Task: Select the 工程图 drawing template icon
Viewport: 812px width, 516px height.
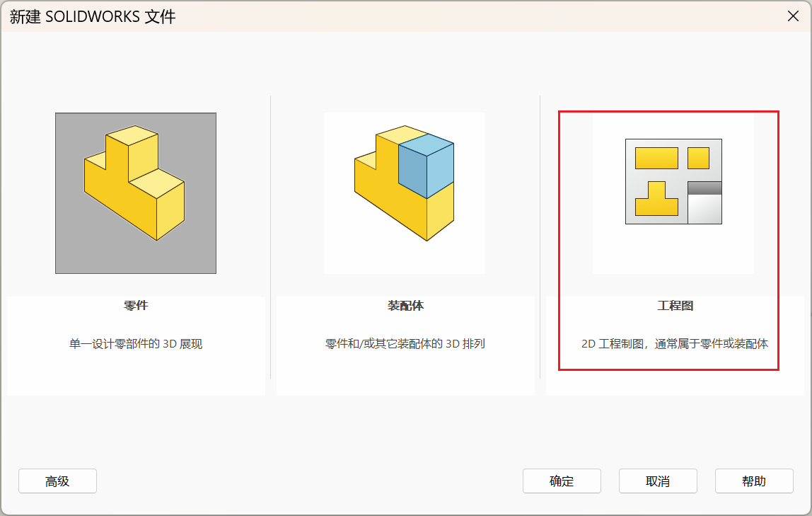Action: pos(673,193)
